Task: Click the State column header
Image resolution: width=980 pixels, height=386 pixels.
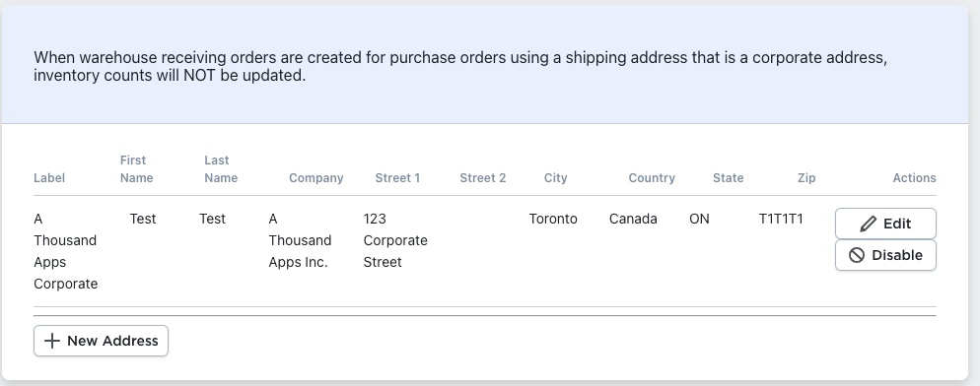Action: pyautogui.click(x=729, y=178)
